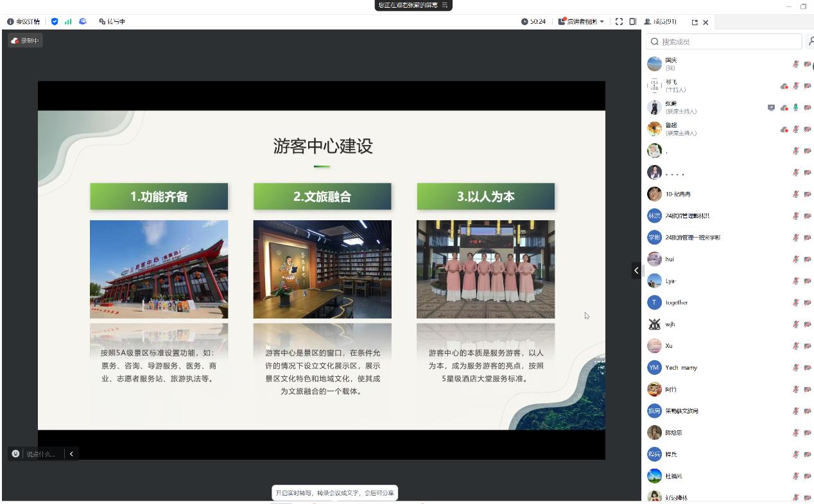814x504 pixels.
Task: Pop out the members panel
Action: pyautogui.click(x=695, y=22)
